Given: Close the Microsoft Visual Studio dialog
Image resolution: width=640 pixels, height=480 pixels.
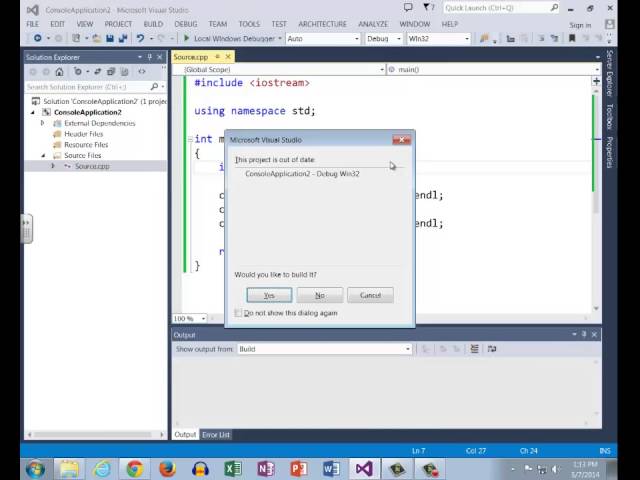Looking at the screenshot, I should click(x=402, y=140).
